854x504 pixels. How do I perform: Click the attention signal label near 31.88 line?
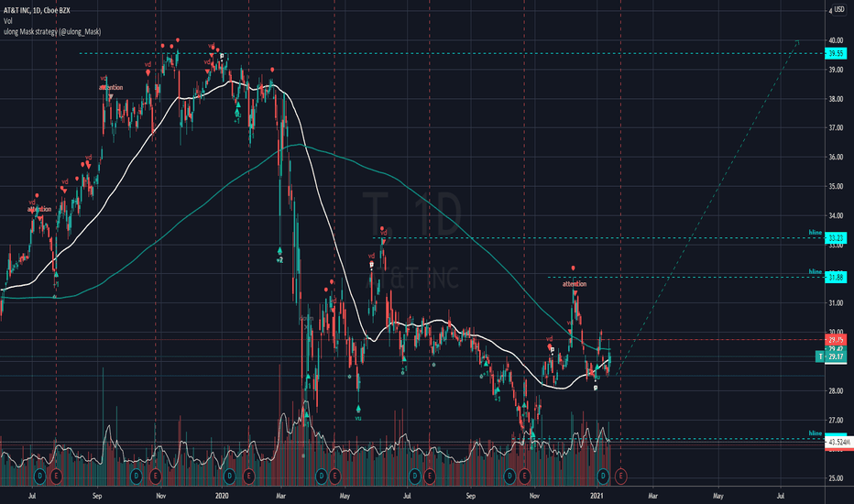[x=575, y=284]
